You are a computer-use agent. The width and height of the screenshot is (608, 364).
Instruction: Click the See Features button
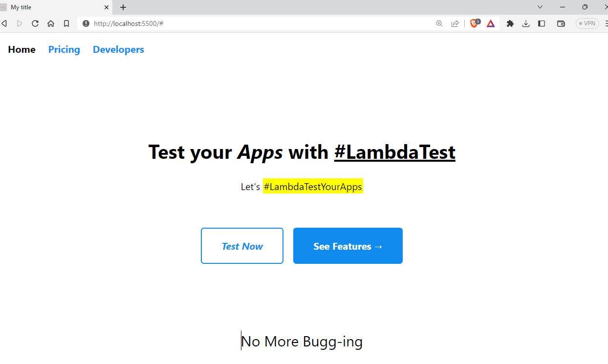click(348, 246)
